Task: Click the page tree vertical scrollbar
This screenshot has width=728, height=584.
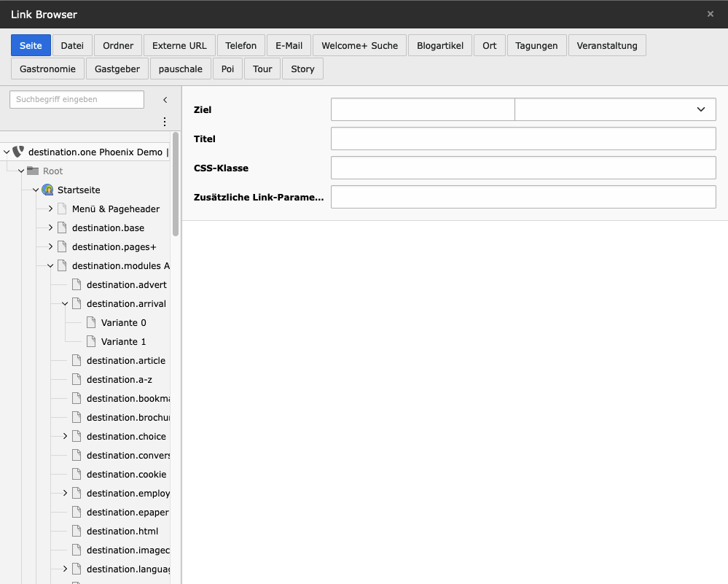Action: point(176,184)
